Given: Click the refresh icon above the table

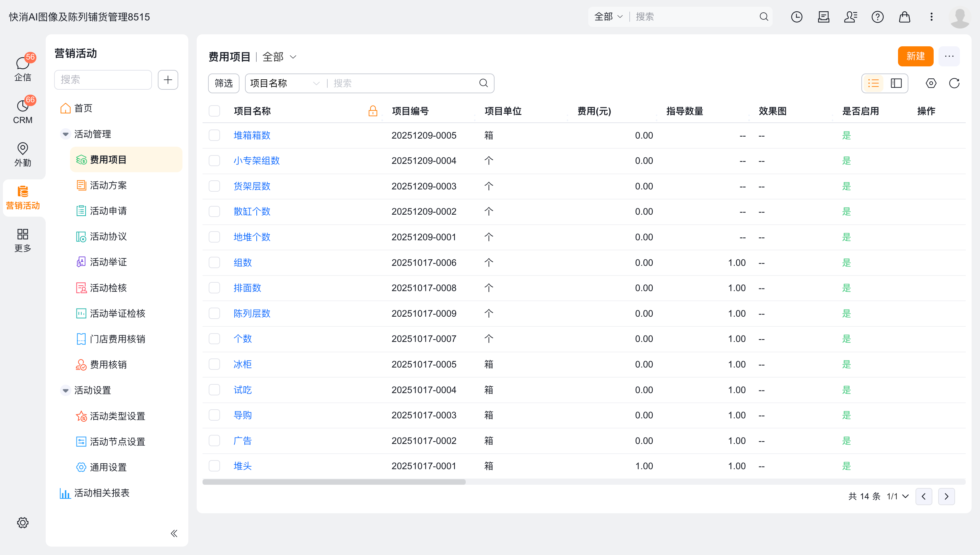Looking at the screenshot, I should pos(954,83).
